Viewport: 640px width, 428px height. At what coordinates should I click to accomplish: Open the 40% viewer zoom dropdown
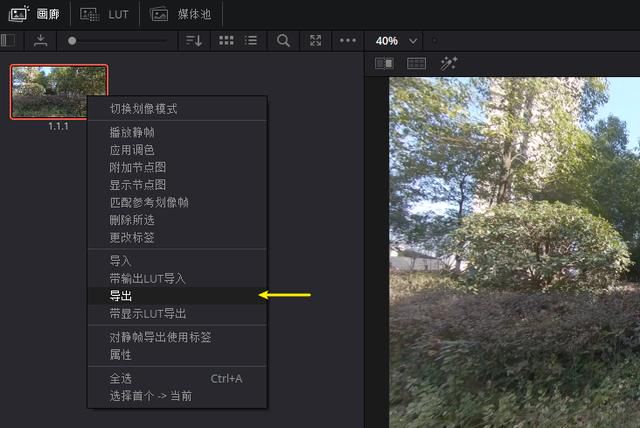[396, 41]
